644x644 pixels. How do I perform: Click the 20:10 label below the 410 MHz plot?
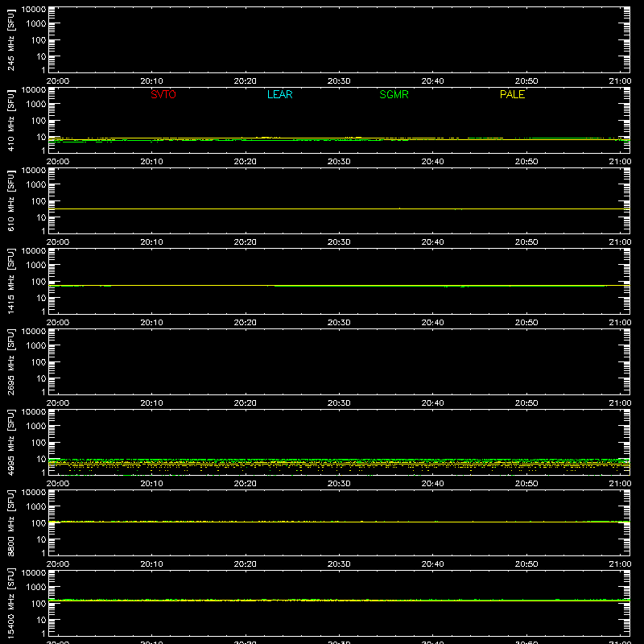point(151,162)
